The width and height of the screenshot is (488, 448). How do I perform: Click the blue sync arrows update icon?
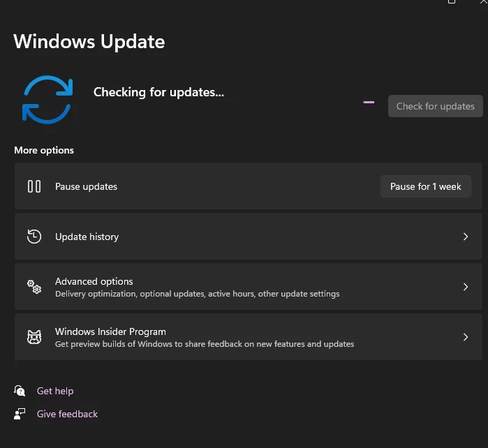pyautogui.click(x=47, y=100)
